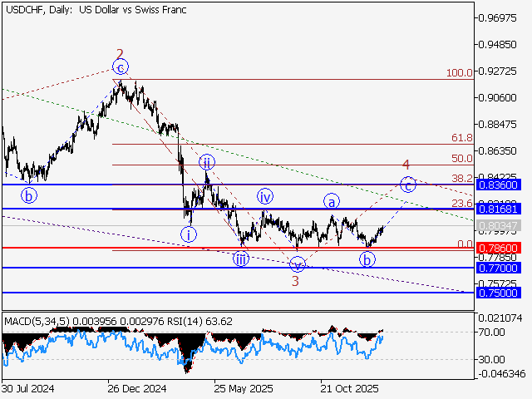
Task: Select the circled 'v' wave label
Action: pos(298,264)
